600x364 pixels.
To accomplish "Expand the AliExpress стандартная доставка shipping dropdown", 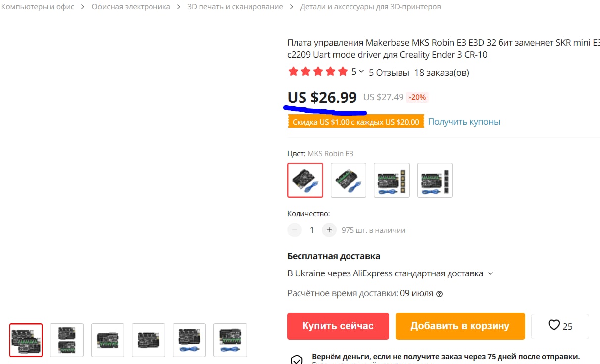I will 490,273.
